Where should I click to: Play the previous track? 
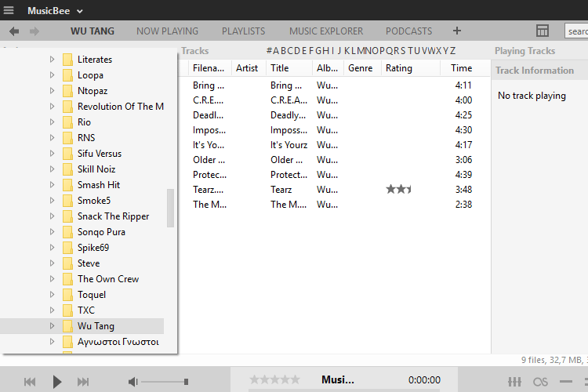(x=30, y=382)
